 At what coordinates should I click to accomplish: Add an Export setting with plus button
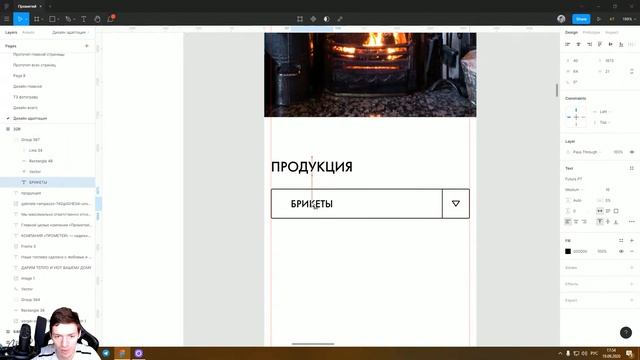[x=632, y=300]
